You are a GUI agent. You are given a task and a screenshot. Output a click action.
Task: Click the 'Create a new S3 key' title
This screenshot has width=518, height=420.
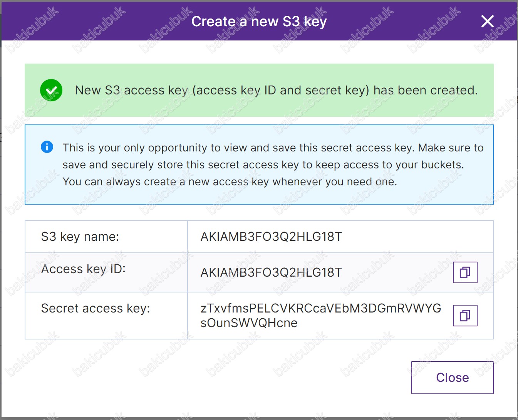click(259, 22)
